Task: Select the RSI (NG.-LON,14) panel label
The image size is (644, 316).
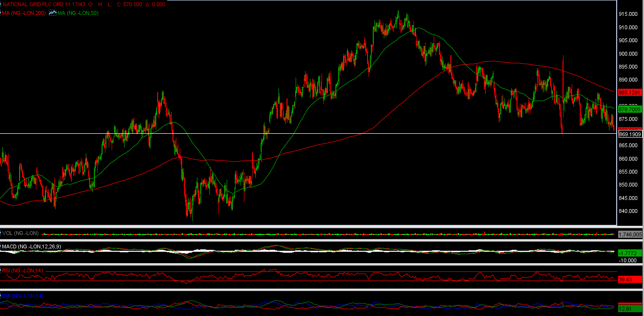Action: (x=23, y=271)
